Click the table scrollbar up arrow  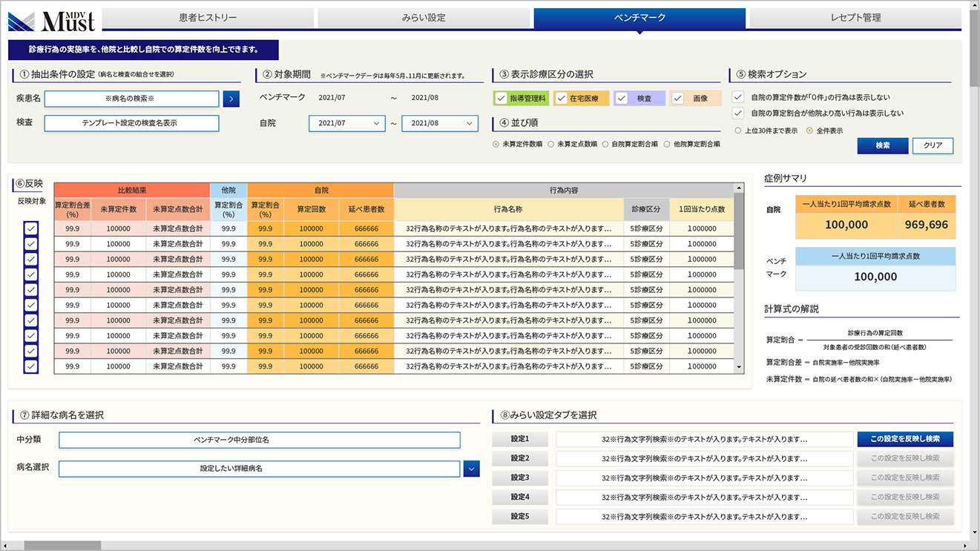739,188
